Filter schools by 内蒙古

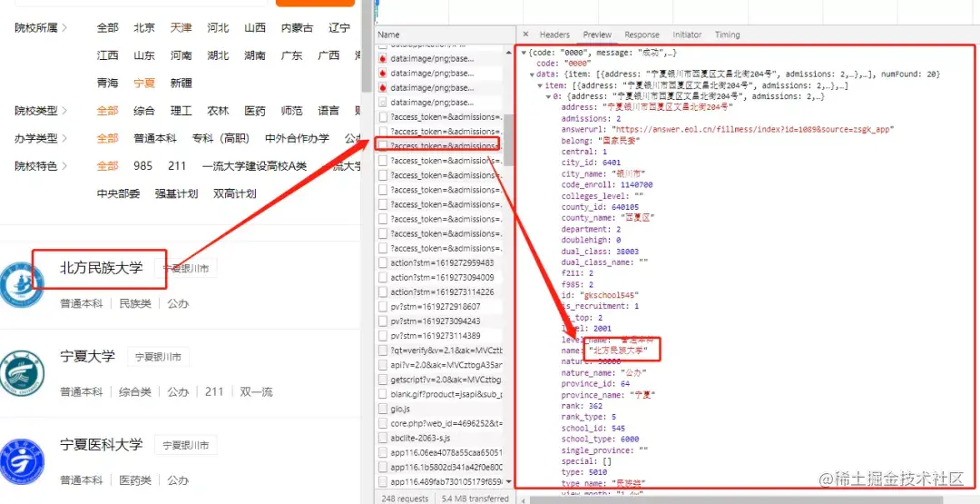click(x=297, y=28)
